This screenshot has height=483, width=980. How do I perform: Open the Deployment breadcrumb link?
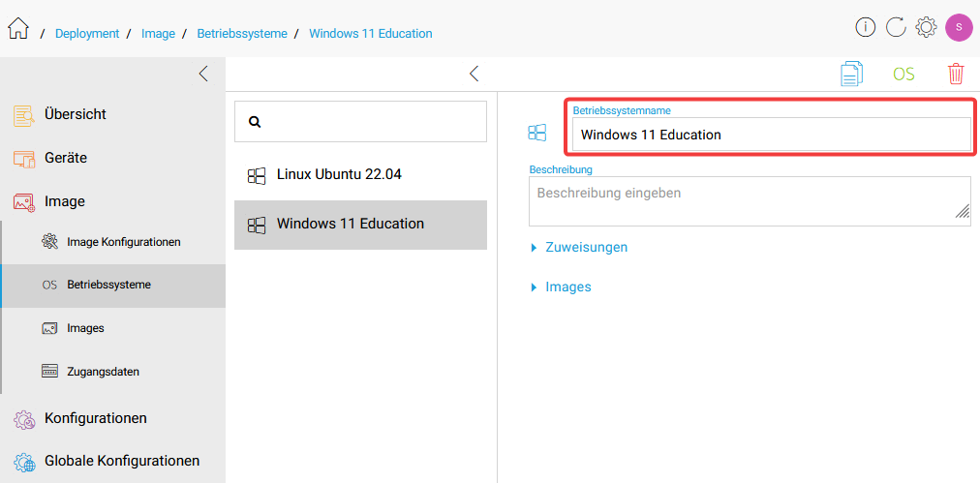[x=87, y=34]
